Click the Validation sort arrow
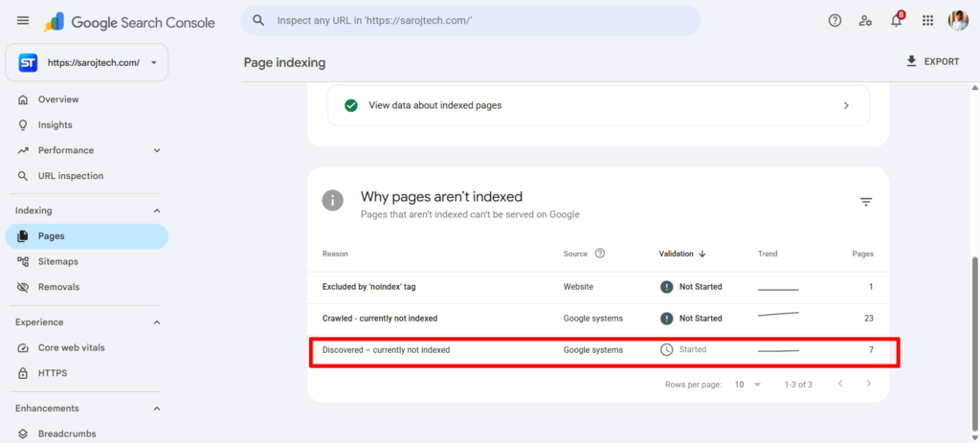Screen dimensions: 980x443 point(702,254)
